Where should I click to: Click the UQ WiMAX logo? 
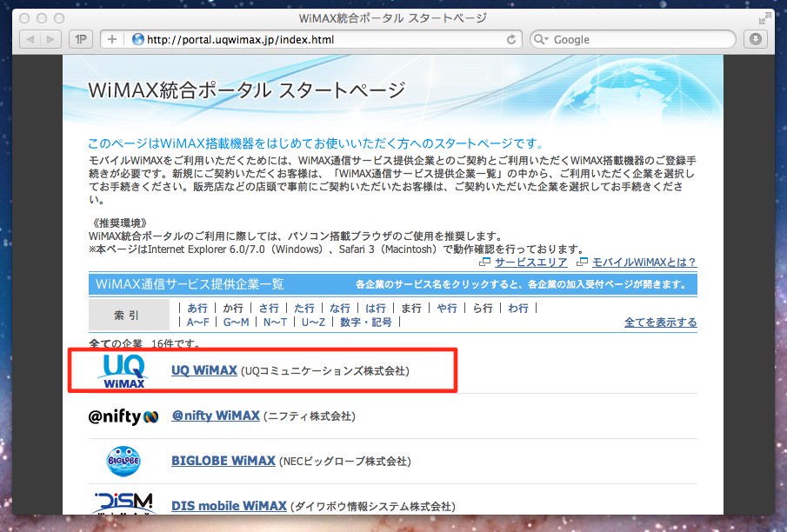click(123, 371)
